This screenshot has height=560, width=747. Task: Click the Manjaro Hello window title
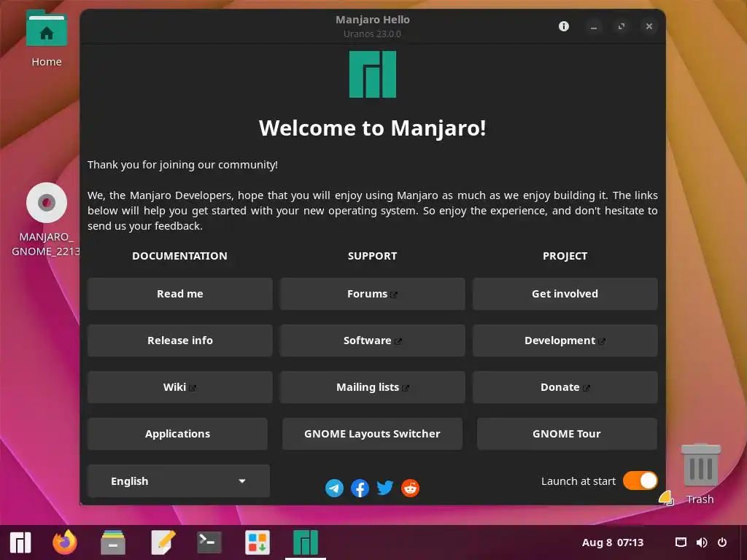click(373, 20)
